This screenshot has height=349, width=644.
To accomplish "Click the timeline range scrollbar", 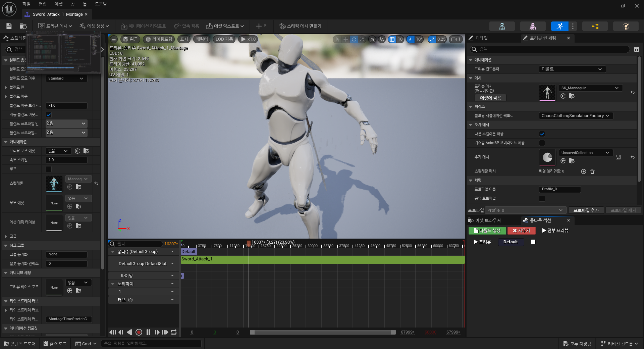I will click(x=323, y=332).
